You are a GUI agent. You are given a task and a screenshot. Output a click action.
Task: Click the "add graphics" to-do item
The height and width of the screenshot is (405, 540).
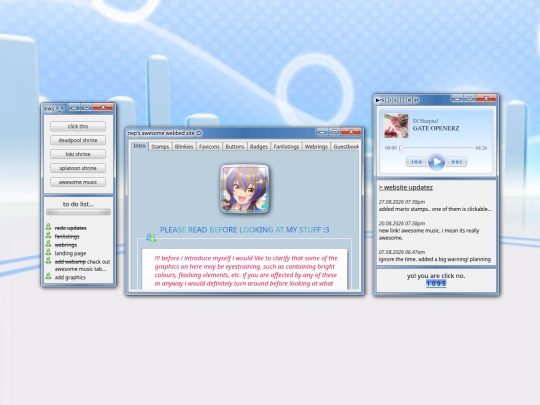tap(70, 277)
